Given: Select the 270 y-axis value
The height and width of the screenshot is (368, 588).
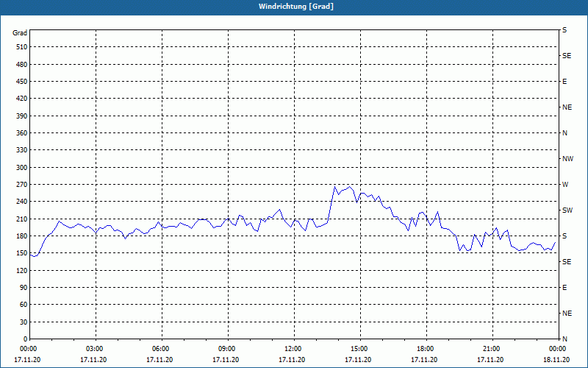Looking at the screenshot, I should click(x=22, y=185).
